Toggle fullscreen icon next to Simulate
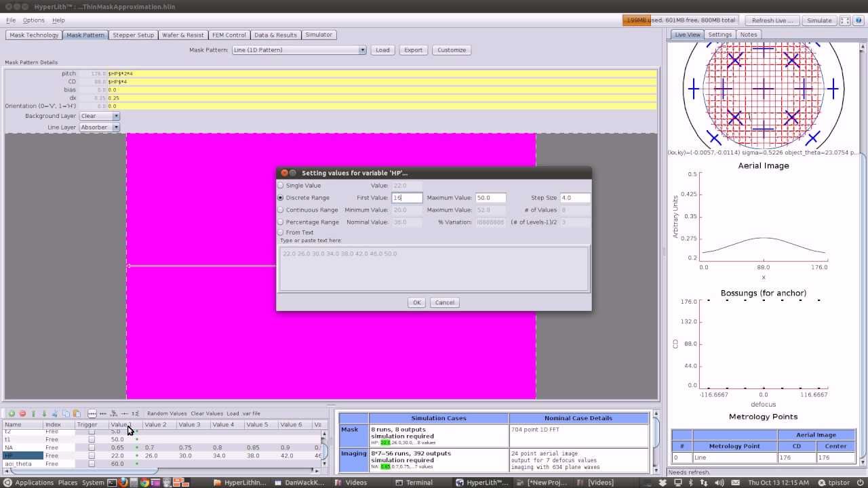 click(844, 20)
